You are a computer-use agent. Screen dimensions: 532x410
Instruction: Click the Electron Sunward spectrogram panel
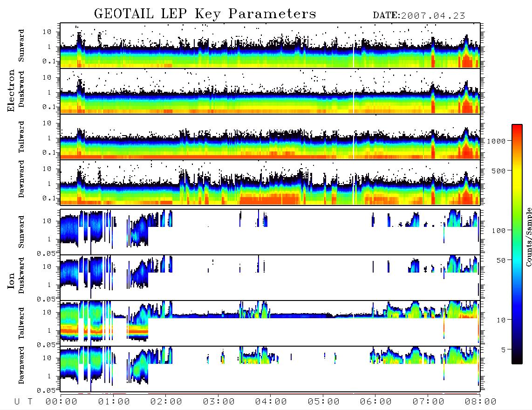270,46
